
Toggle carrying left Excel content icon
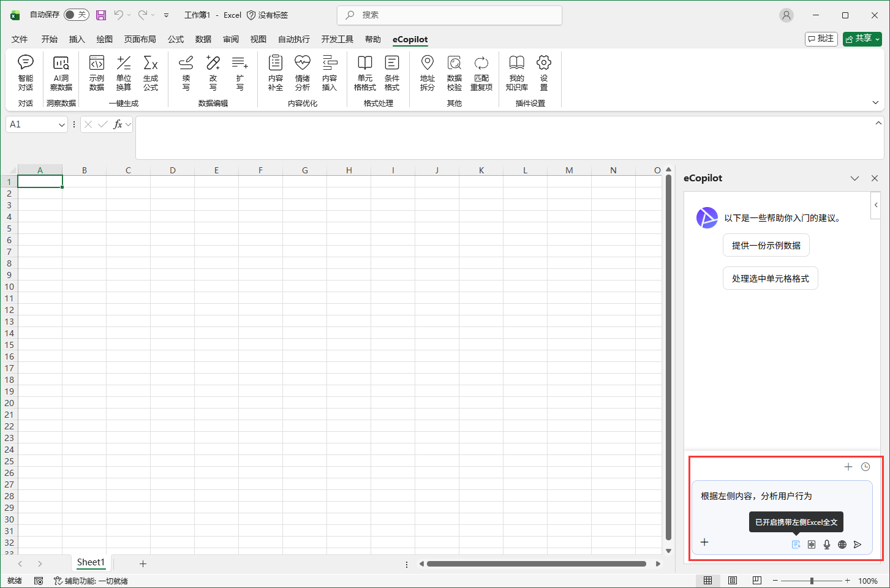[x=796, y=545]
